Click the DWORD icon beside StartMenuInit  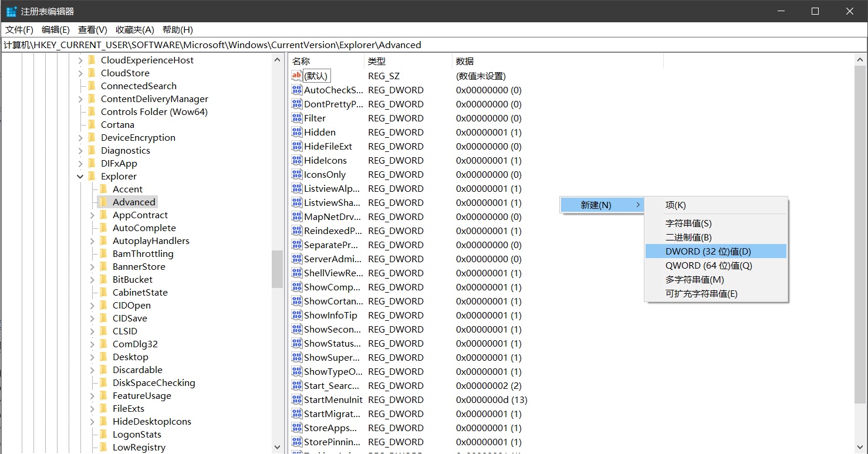296,399
